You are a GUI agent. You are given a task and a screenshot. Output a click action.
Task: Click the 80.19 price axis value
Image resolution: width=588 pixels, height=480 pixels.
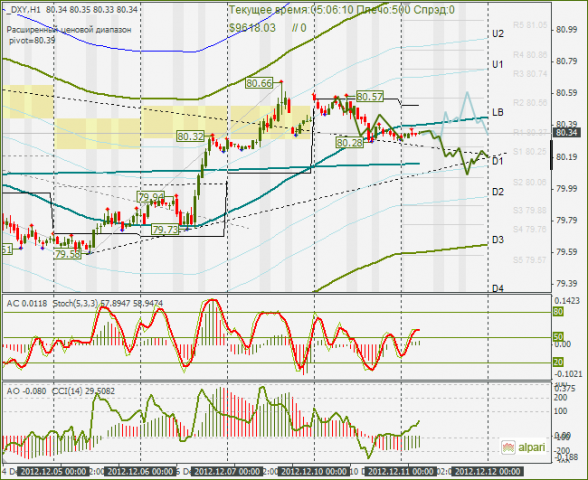point(566,157)
